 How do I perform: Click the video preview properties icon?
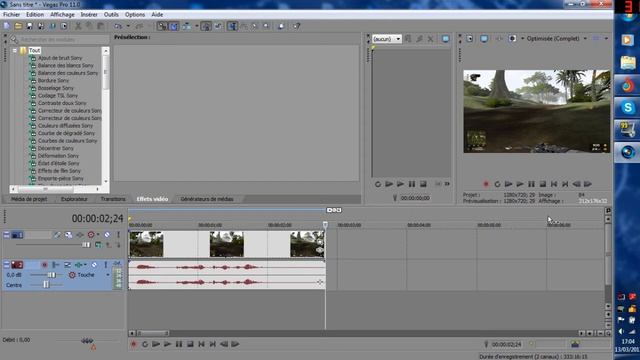click(470, 39)
